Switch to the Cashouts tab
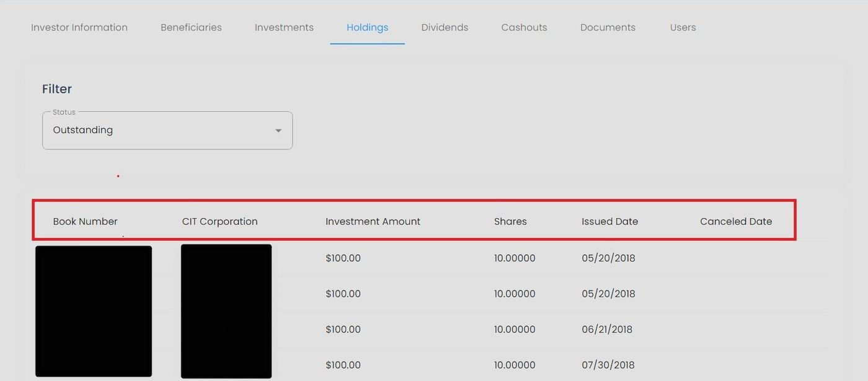 (524, 27)
